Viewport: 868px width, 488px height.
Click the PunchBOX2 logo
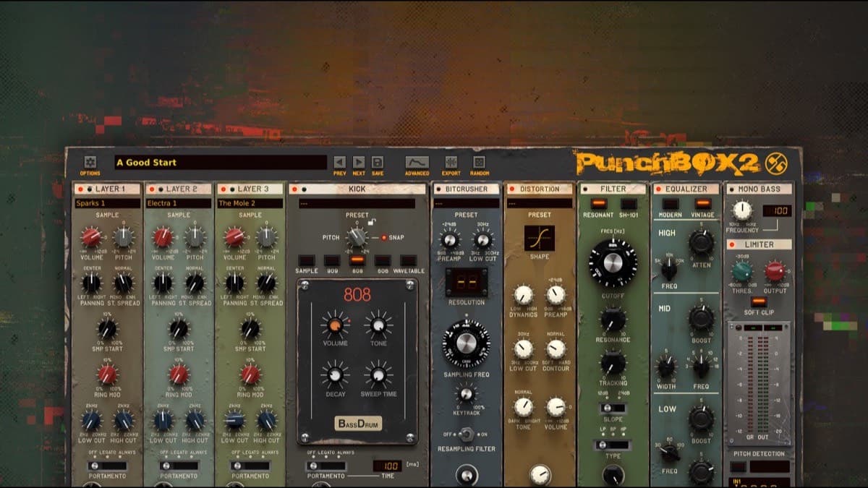pos(667,163)
